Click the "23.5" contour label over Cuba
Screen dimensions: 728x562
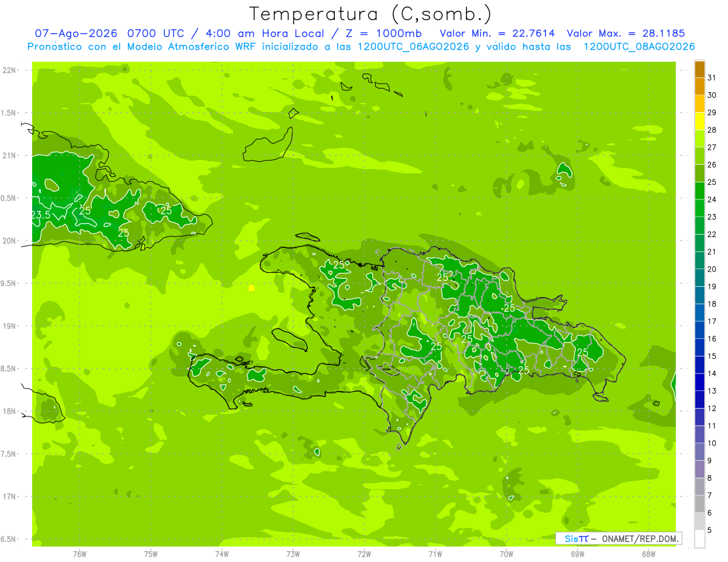[x=41, y=215]
